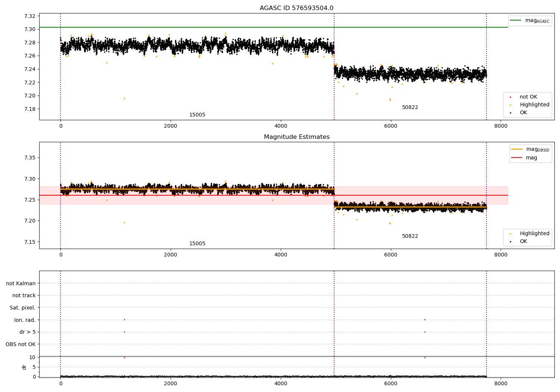
Task: Click the 'not Kalman' row label
Action: (21, 284)
